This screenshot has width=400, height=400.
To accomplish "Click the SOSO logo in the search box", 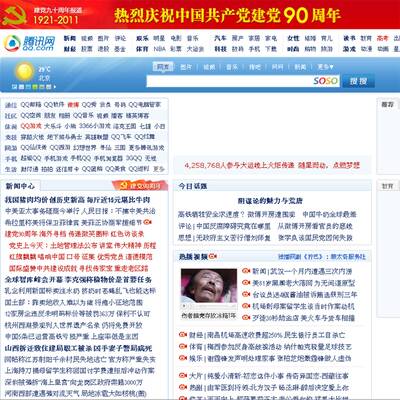I will [326, 81].
